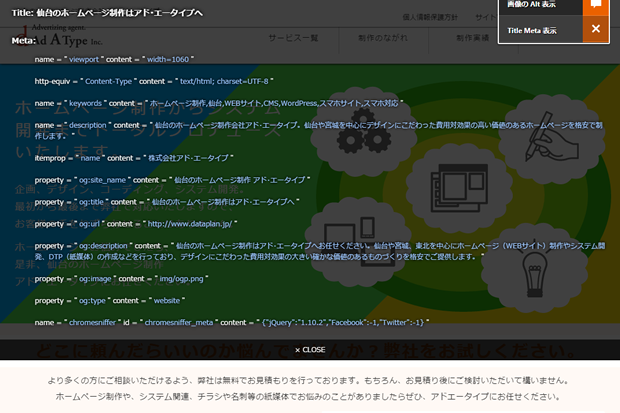This screenshot has width=620, height=413.
Task: Click the orange speech bubble icon for image Alt display
Action: point(595,5)
